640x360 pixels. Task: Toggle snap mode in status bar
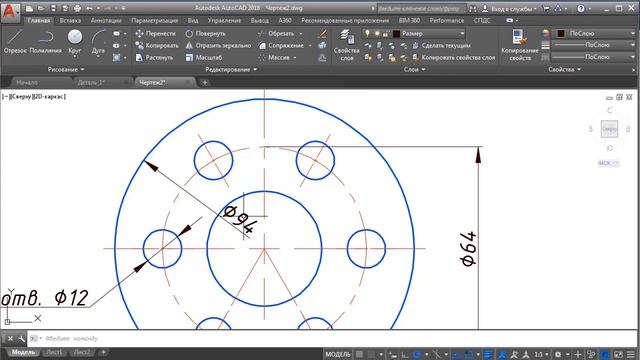pyautogui.click(x=371, y=354)
